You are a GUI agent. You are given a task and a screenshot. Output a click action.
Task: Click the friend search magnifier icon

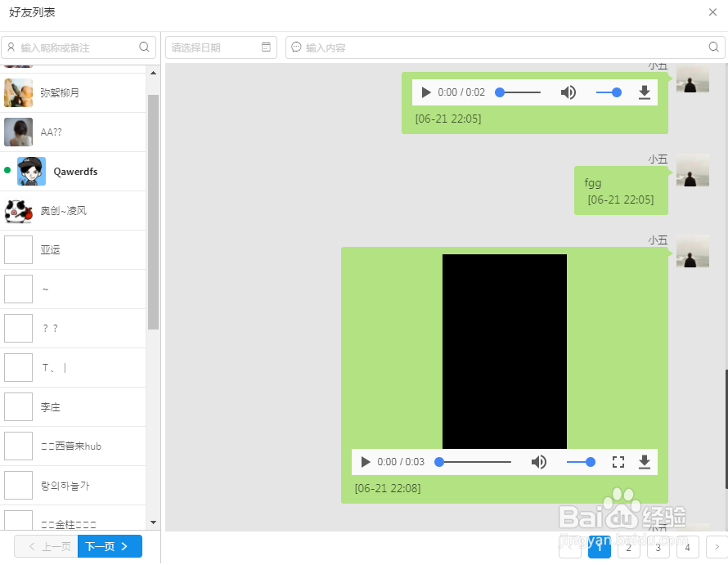click(145, 47)
